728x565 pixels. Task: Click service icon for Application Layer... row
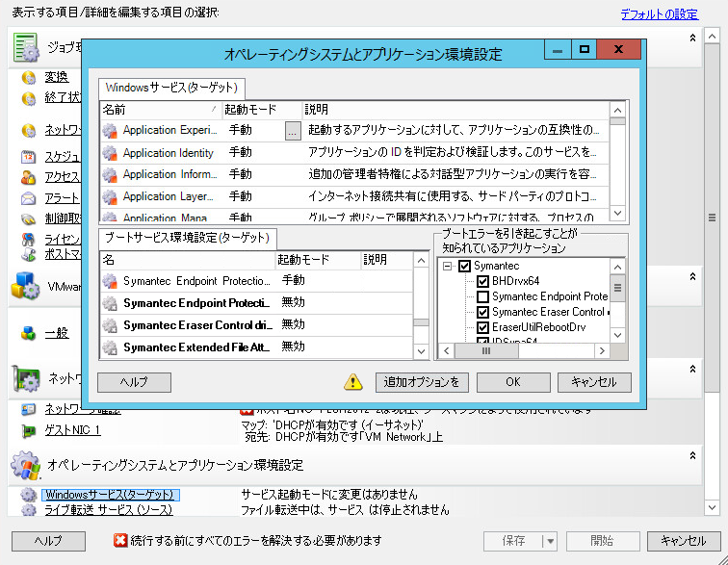[110, 197]
